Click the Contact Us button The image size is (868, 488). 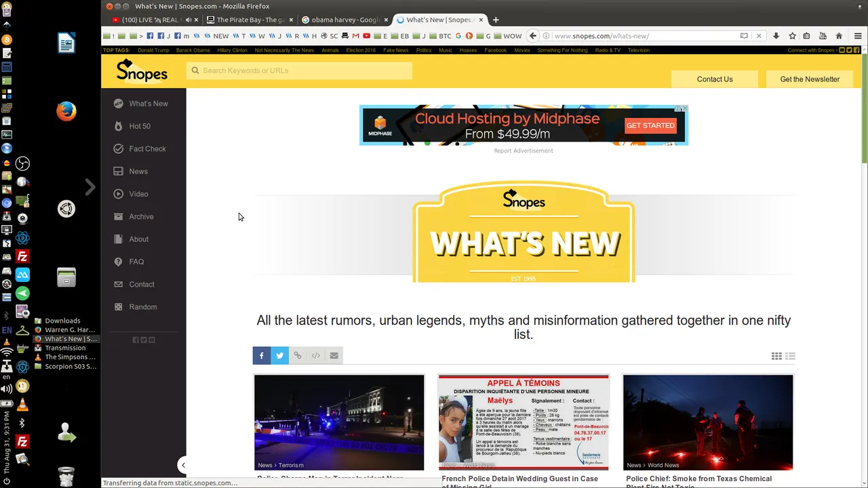715,79
